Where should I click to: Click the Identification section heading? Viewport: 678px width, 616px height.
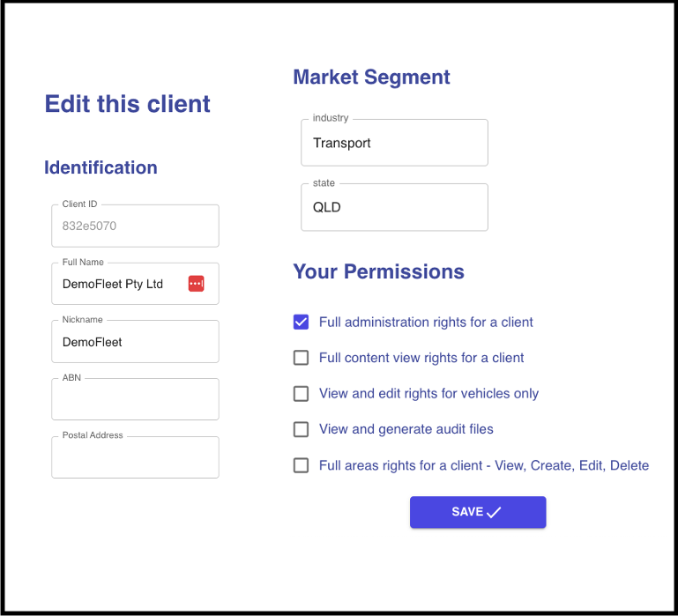click(101, 167)
